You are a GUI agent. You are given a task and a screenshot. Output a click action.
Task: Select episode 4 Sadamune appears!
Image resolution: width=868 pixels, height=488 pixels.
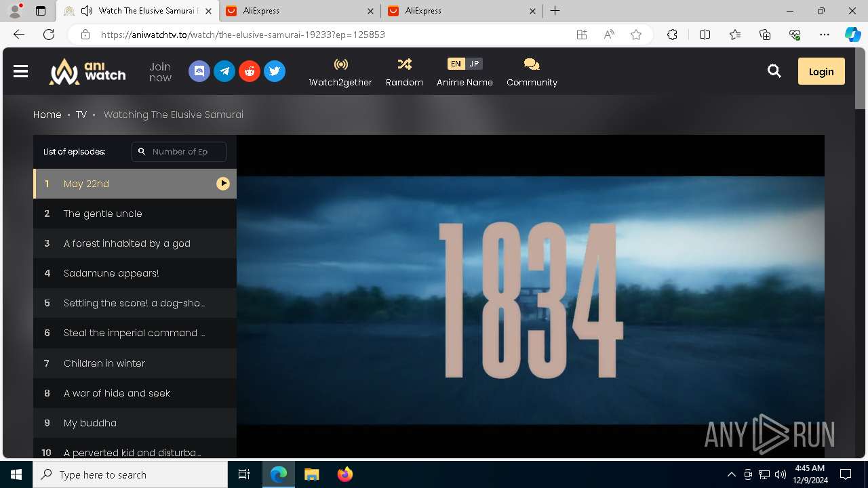click(135, 273)
